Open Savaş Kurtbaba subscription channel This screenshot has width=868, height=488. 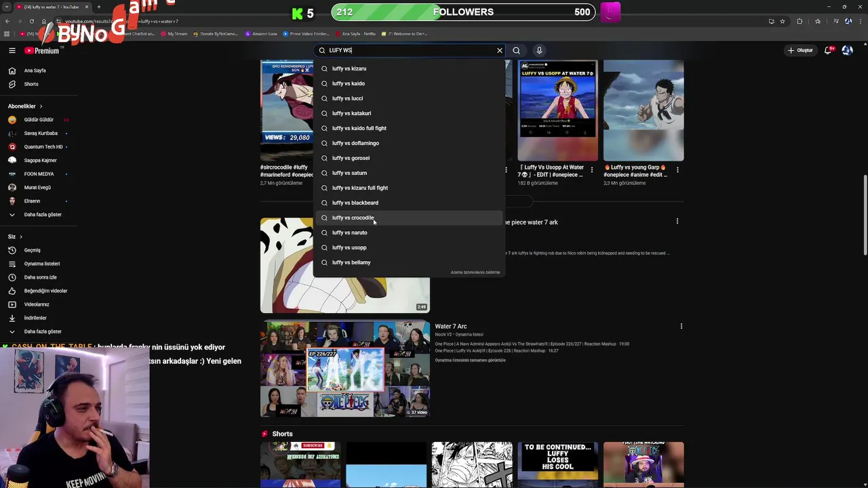41,134
